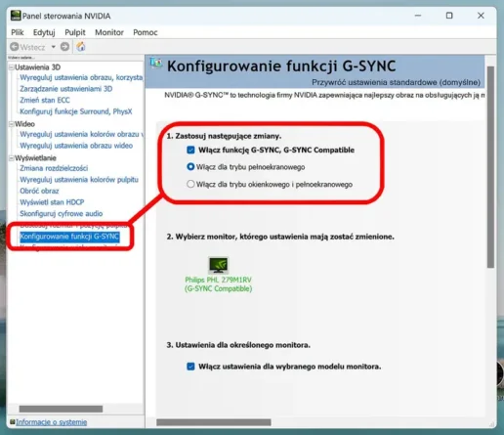Collapse the Ustawienia 3D tree node
The image size is (504, 435).
pos(12,67)
